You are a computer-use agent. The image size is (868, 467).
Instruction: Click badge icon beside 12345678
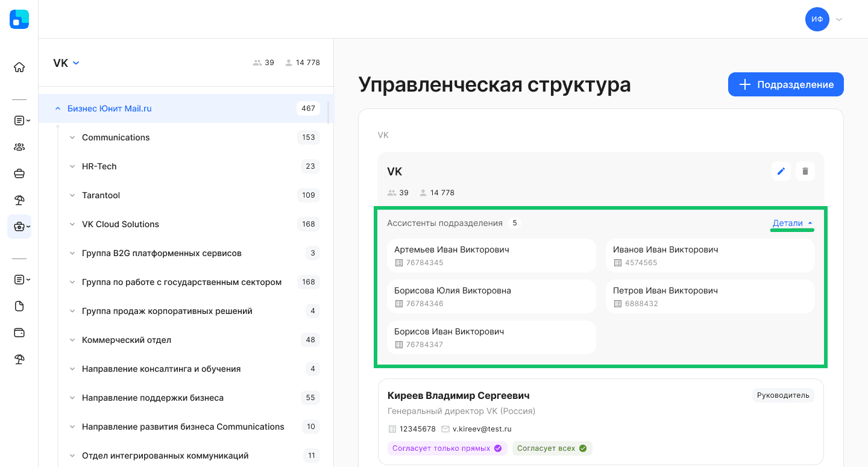point(392,429)
